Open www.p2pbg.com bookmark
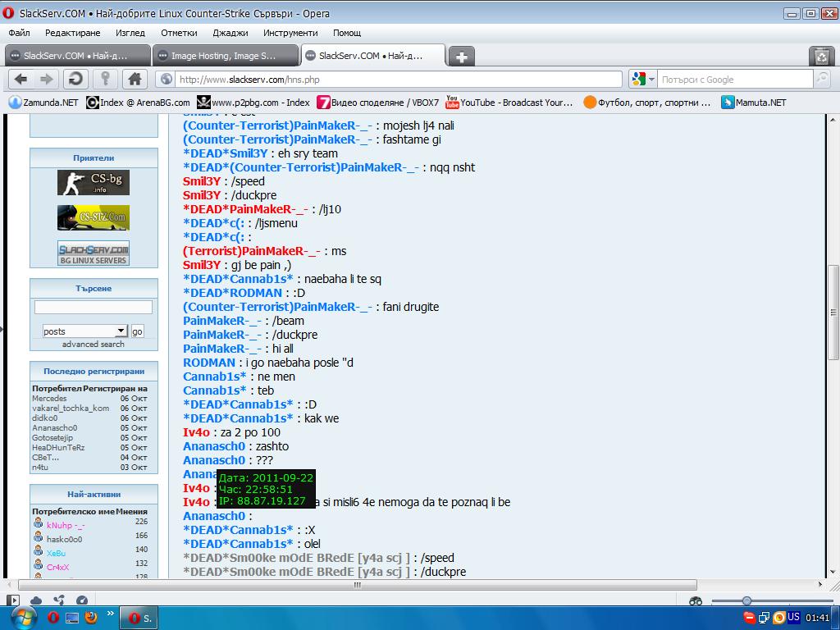840x630 pixels. coord(253,103)
